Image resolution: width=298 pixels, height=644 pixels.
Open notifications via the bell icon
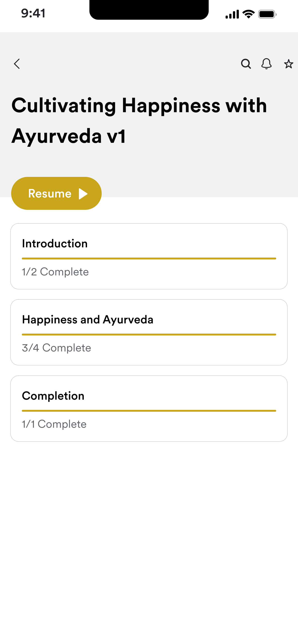pos(266,64)
